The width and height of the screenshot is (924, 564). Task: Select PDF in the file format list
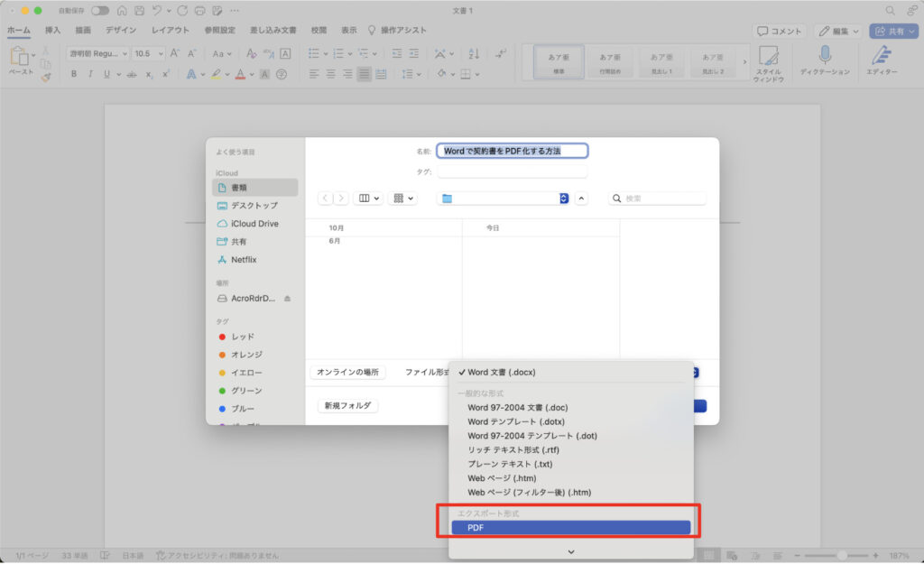(x=570, y=528)
